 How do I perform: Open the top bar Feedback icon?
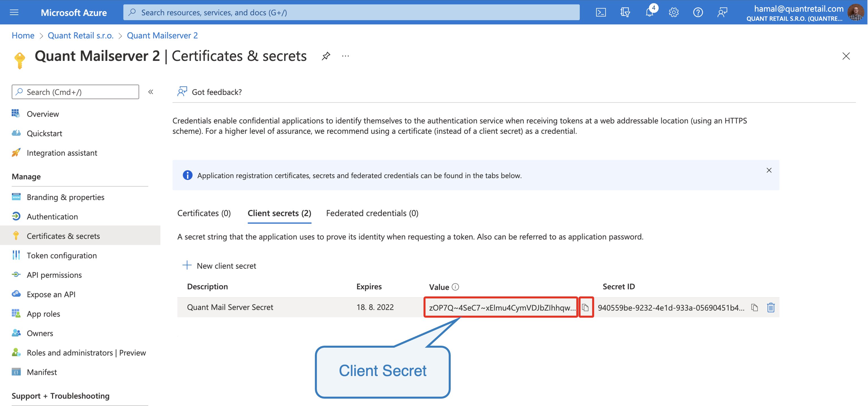722,12
